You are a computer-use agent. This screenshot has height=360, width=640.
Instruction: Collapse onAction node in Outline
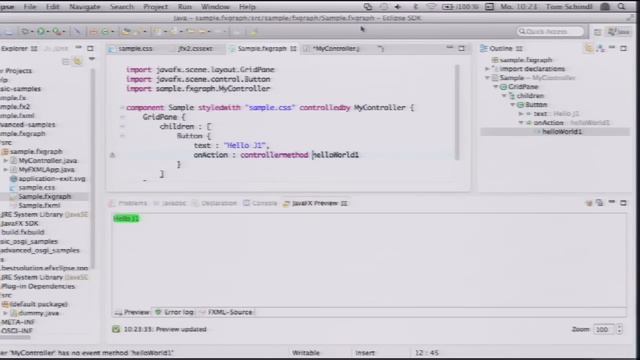(x=521, y=123)
